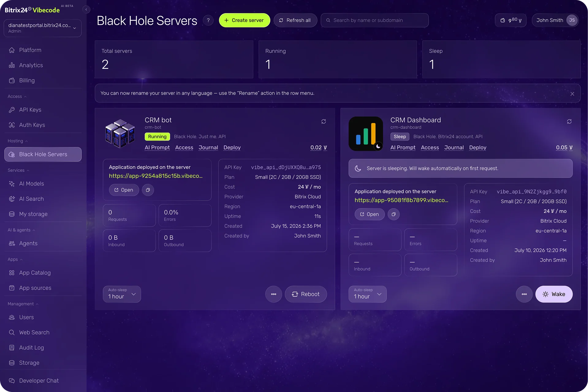Collapse the Hosting sidebar group

(x=18, y=141)
